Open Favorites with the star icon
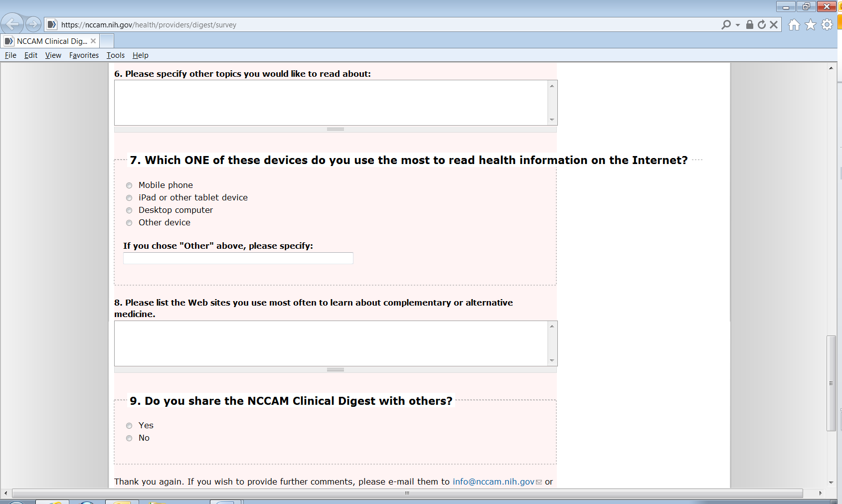Image resolution: width=842 pixels, height=504 pixels. coord(811,24)
